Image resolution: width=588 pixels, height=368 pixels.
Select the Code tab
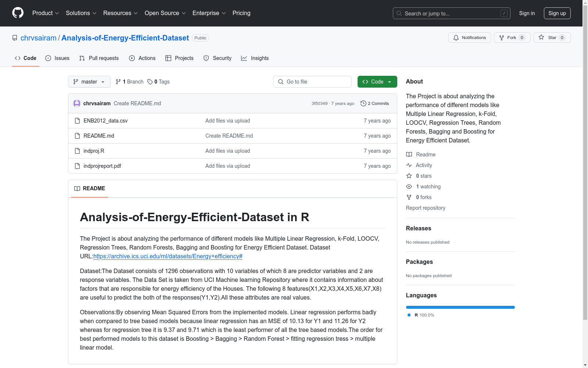26,58
